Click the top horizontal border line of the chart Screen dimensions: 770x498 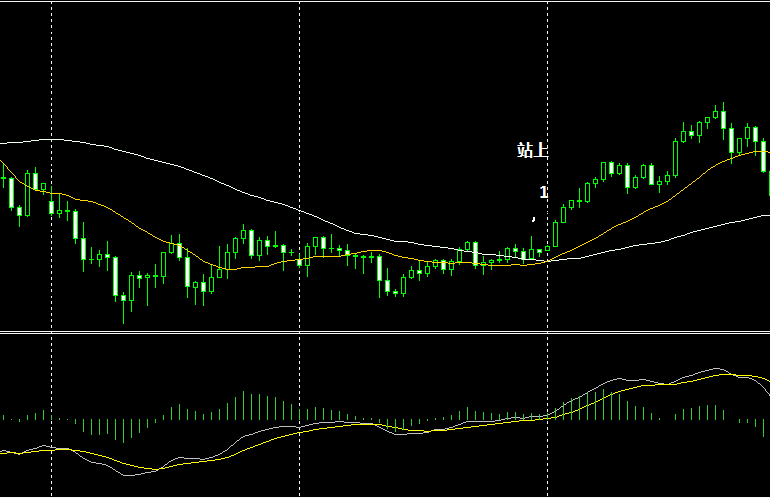[385, 2]
